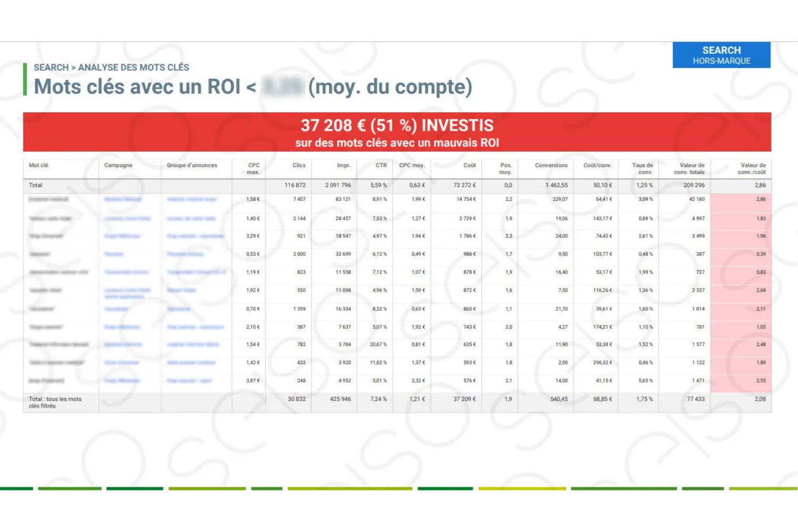Open the blurred campaign link in the 7 407 clicks row
The image size is (798, 532).
click(x=123, y=199)
